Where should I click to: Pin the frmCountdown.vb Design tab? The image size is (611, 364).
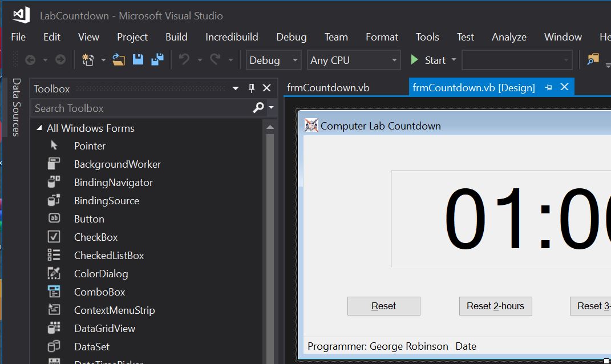pyautogui.click(x=548, y=87)
